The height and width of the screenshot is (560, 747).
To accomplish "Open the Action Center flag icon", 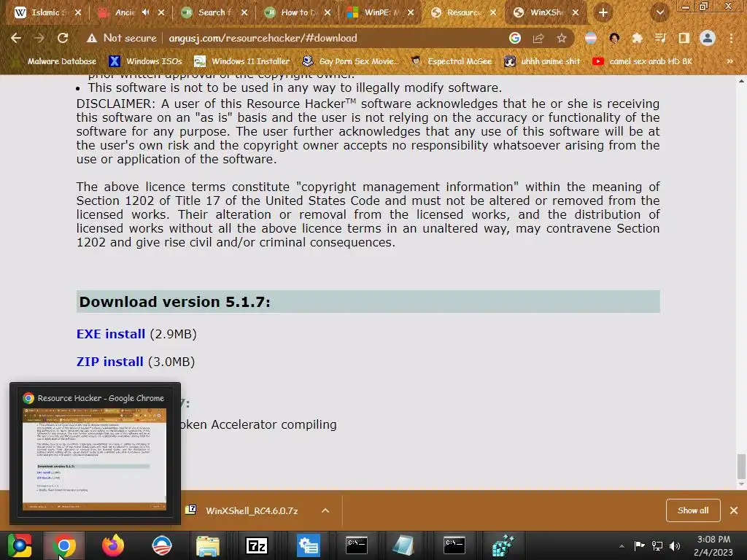I will [639, 545].
